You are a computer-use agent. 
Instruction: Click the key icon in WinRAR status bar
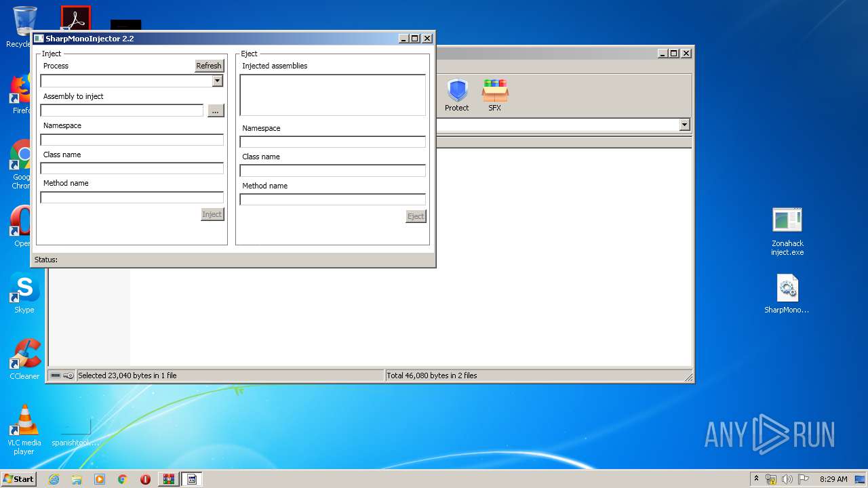click(x=68, y=375)
